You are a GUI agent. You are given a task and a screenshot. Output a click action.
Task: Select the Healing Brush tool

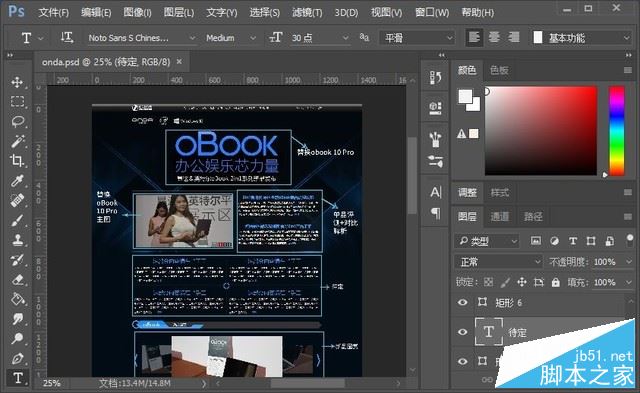pyautogui.click(x=17, y=200)
